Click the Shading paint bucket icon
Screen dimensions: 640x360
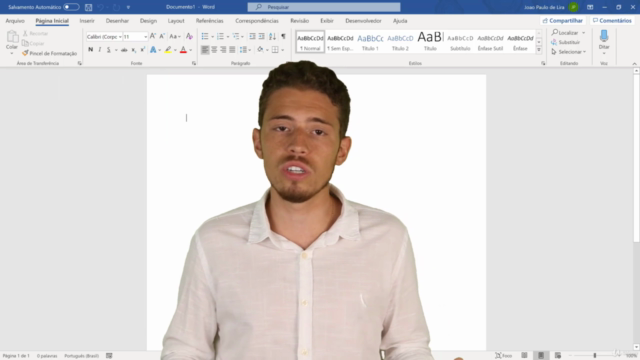[260, 50]
